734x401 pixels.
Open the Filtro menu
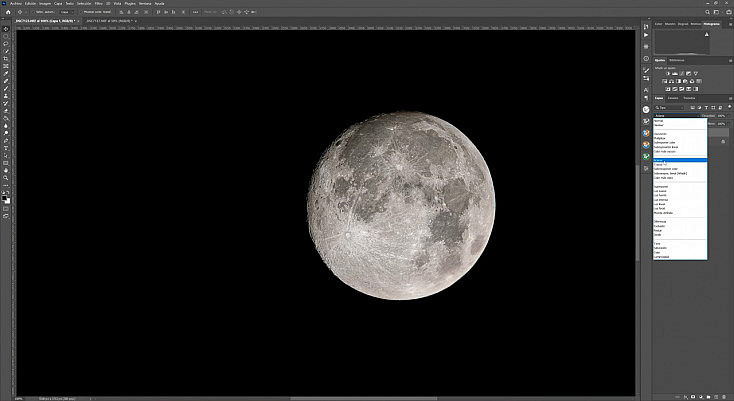[x=99, y=3]
